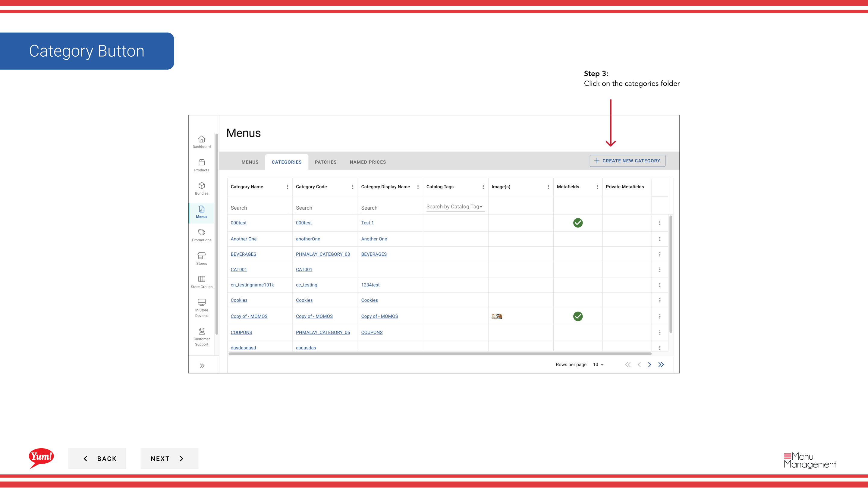Go to next page of categories
The width and height of the screenshot is (868, 488).
click(650, 364)
